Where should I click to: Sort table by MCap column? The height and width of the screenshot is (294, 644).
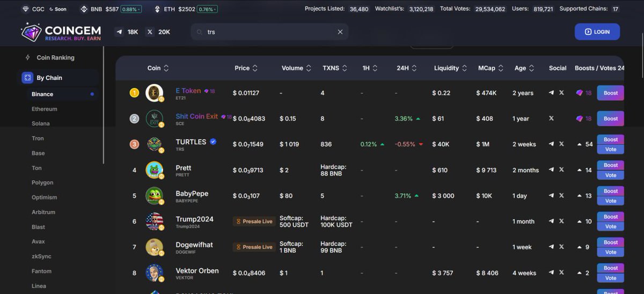coord(491,68)
